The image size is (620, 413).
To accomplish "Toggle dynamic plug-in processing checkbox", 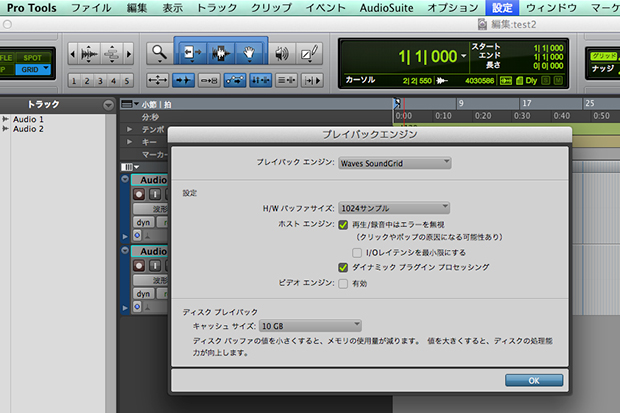I will point(343,267).
